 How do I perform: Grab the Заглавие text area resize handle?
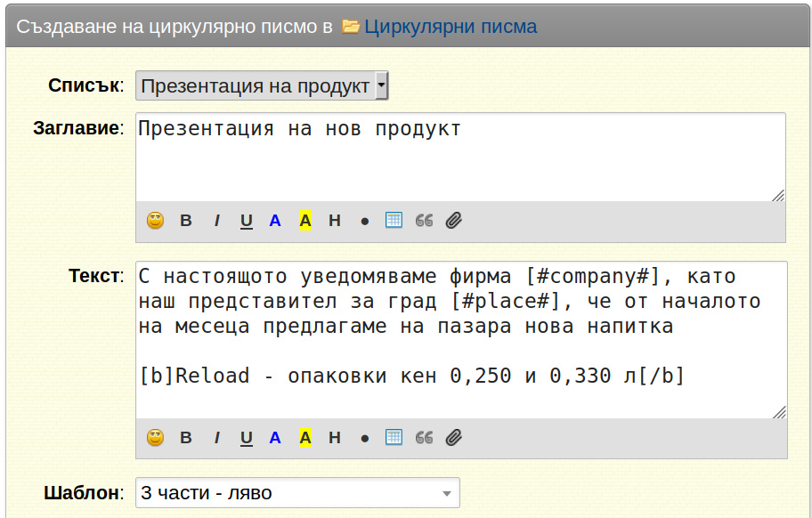(778, 195)
